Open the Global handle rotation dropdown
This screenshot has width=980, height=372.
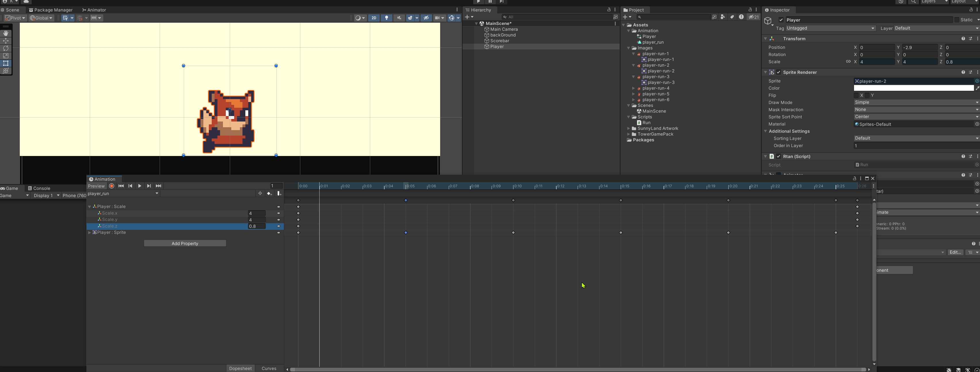[x=41, y=18]
